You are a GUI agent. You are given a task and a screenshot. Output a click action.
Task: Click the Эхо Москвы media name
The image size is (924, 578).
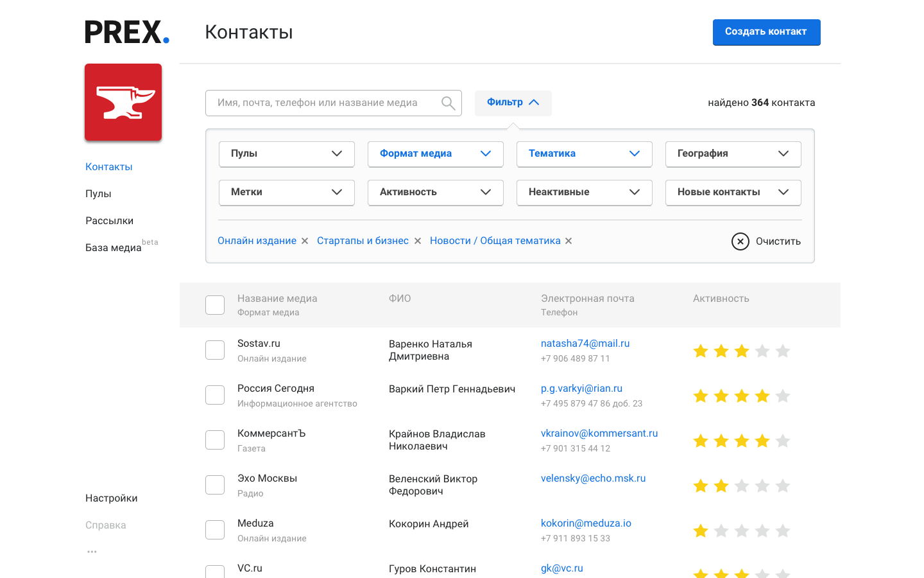click(x=267, y=478)
